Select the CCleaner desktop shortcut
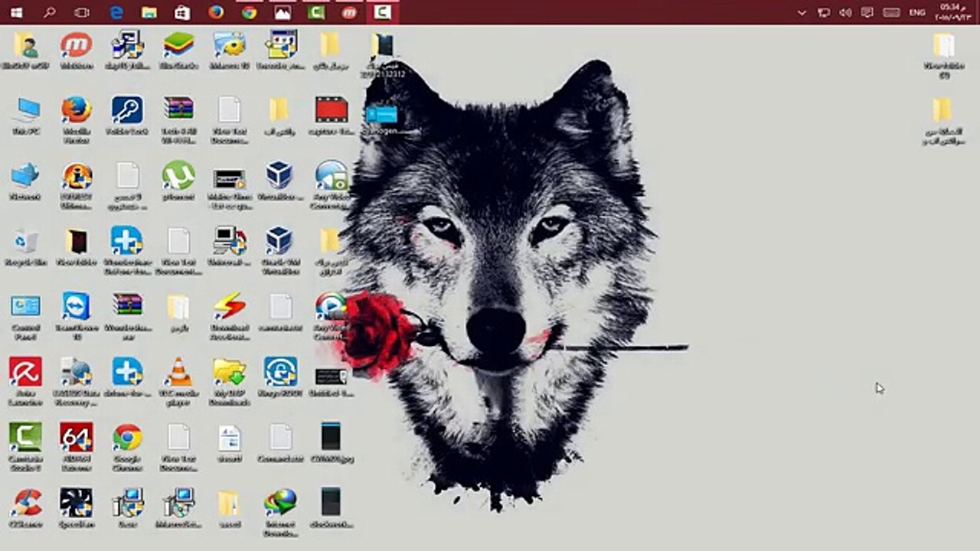Screen dimensions: 980x551 pos(25,508)
